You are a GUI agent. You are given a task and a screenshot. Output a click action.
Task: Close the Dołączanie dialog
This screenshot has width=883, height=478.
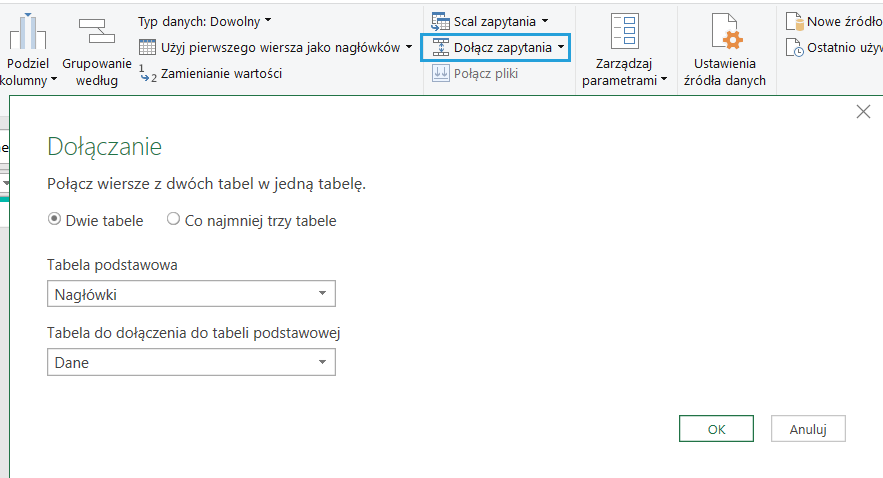(x=863, y=112)
